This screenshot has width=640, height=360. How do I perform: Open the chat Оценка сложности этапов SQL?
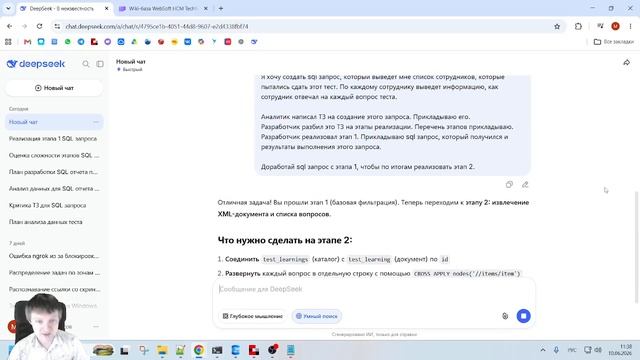[53, 156]
